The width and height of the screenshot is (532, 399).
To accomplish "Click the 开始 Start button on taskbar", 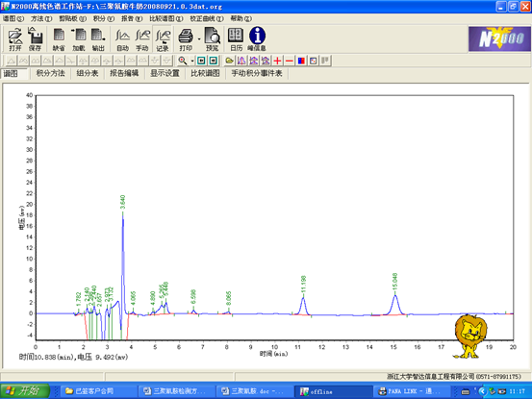I will [x=25, y=391].
